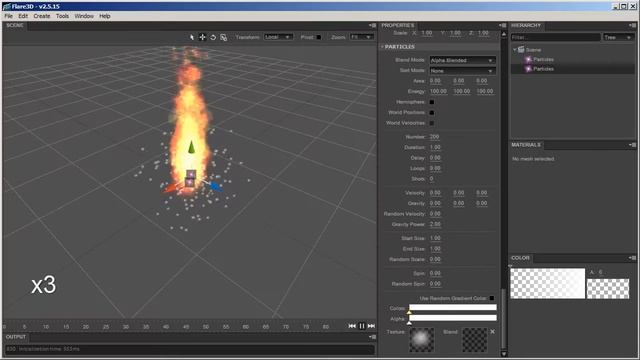Open the Transform Local dropdown
640x360 pixels.
click(278, 37)
